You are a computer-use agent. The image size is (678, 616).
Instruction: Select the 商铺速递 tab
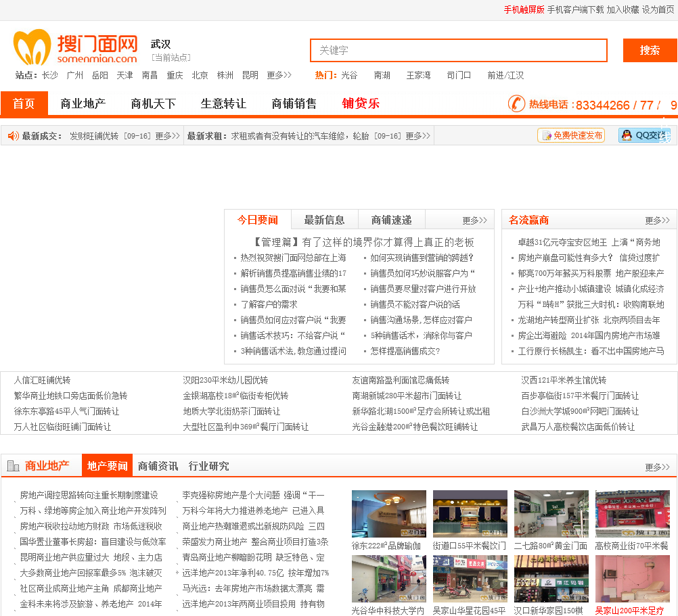click(391, 220)
